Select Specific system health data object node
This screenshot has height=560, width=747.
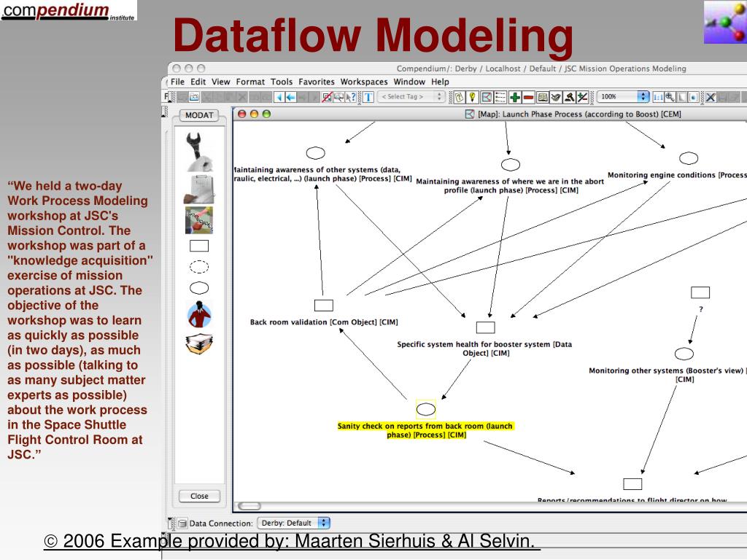click(485, 327)
